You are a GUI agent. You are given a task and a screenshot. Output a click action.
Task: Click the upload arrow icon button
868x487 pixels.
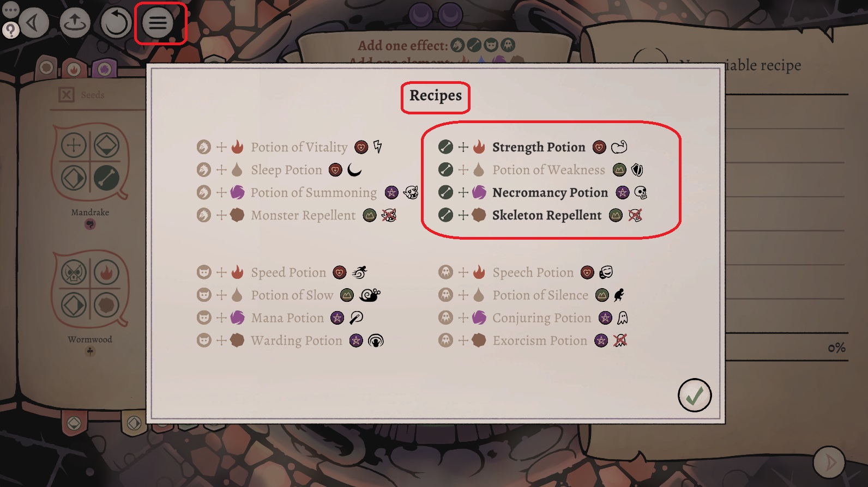pos(75,23)
